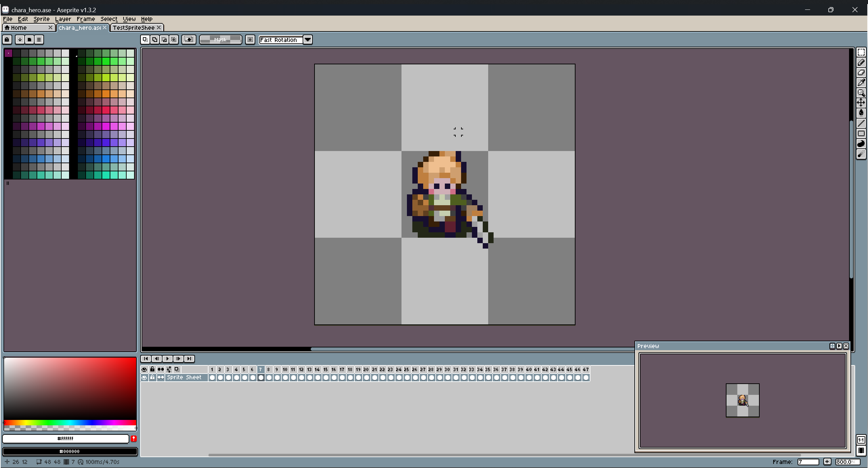Lock the Sprite Sheet layer
868x468 pixels.
pos(153,378)
